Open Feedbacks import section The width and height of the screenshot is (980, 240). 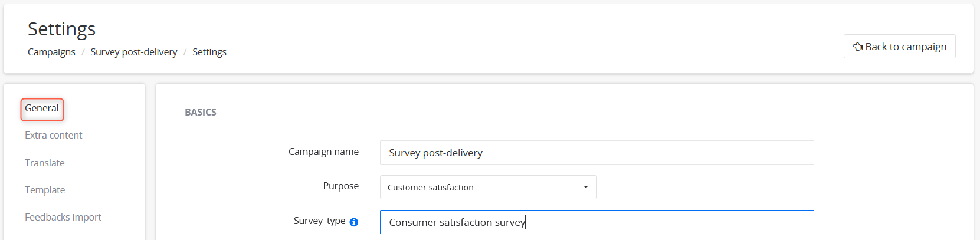click(x=63, y=217)
